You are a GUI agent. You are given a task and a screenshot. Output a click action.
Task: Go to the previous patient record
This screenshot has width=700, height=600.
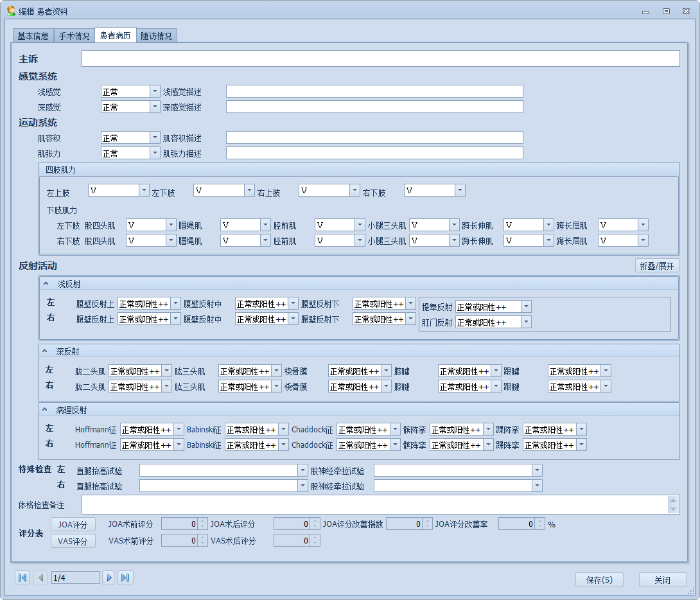point(40,578)
